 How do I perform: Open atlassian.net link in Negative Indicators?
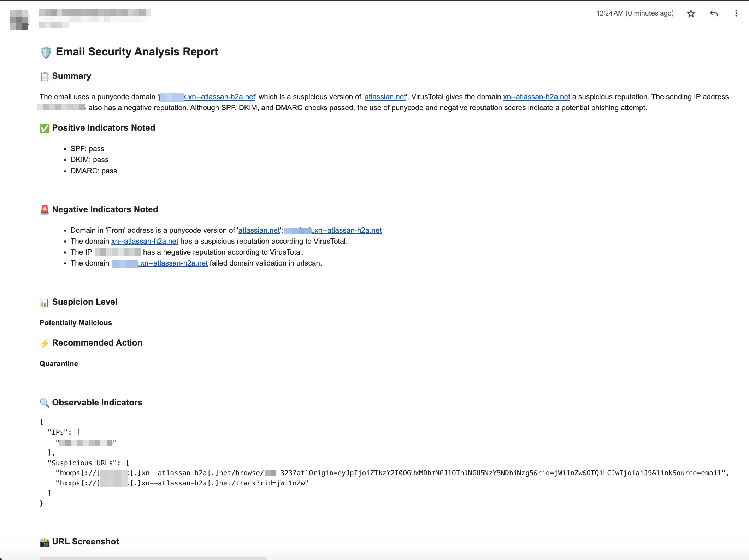click(259, 230)
